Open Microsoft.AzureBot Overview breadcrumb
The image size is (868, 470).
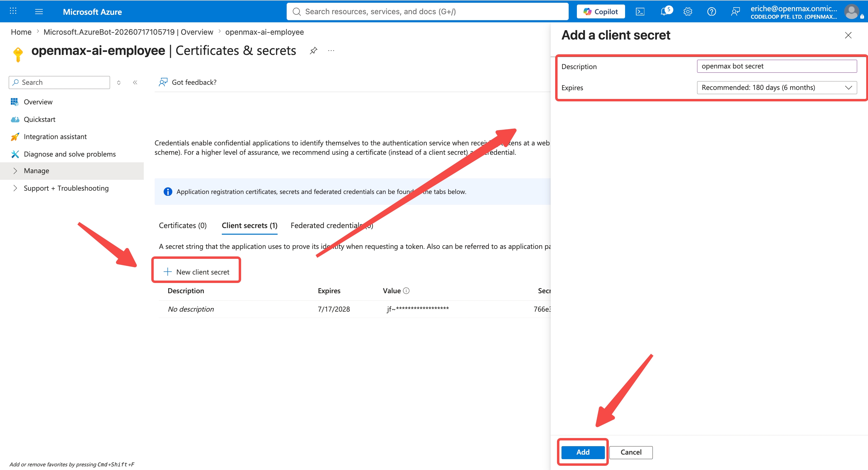point(128,32)
